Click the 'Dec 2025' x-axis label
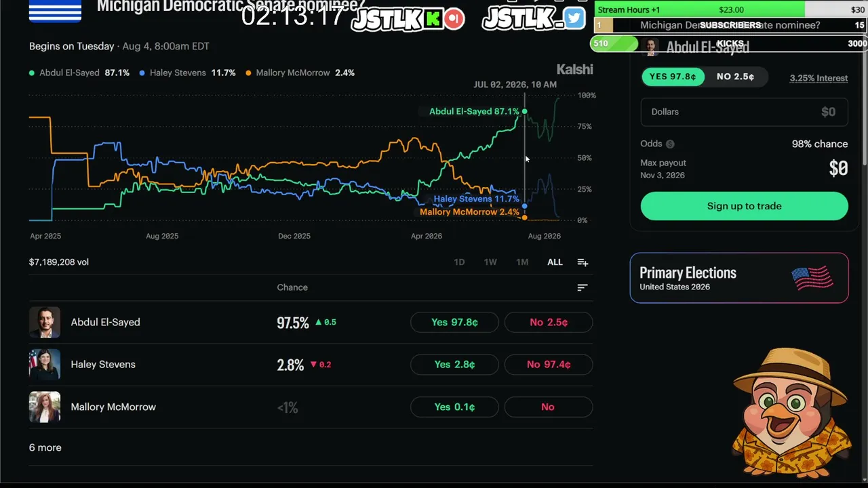The height and width of the screenshot is (488, 868). point(294,236)
